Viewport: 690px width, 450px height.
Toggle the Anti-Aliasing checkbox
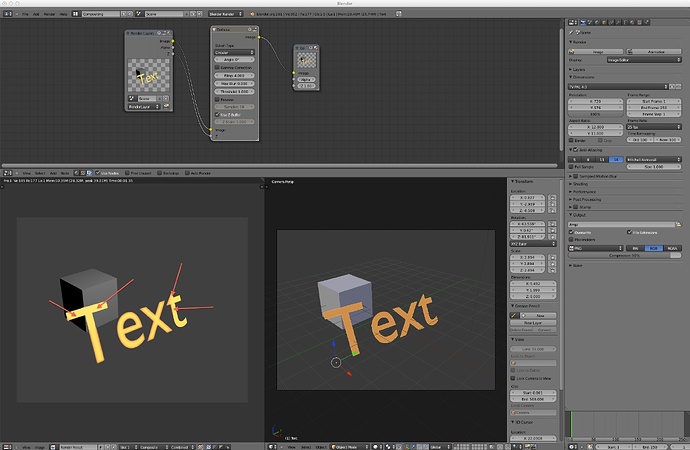(576, 150)
